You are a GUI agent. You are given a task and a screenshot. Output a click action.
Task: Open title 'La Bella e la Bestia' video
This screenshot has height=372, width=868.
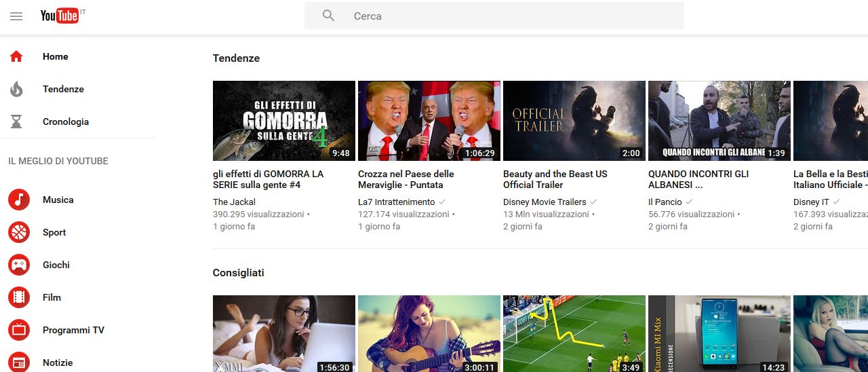pyautogui.click(x=831, y=179)
